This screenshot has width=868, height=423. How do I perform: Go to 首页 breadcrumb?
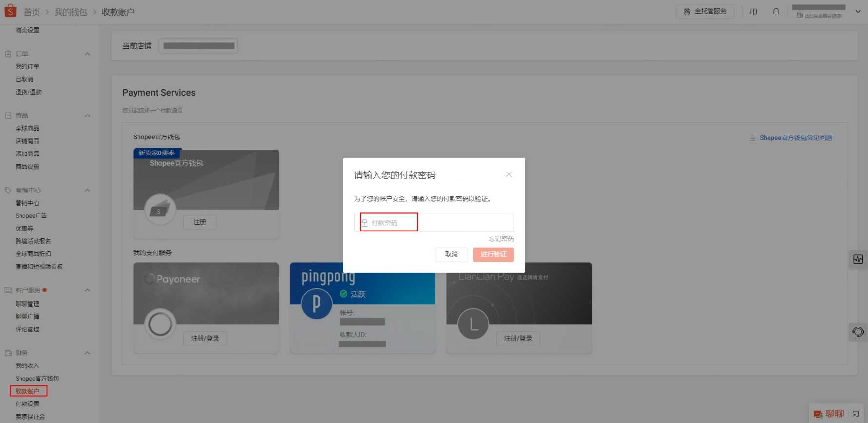(x=32, y=12)
